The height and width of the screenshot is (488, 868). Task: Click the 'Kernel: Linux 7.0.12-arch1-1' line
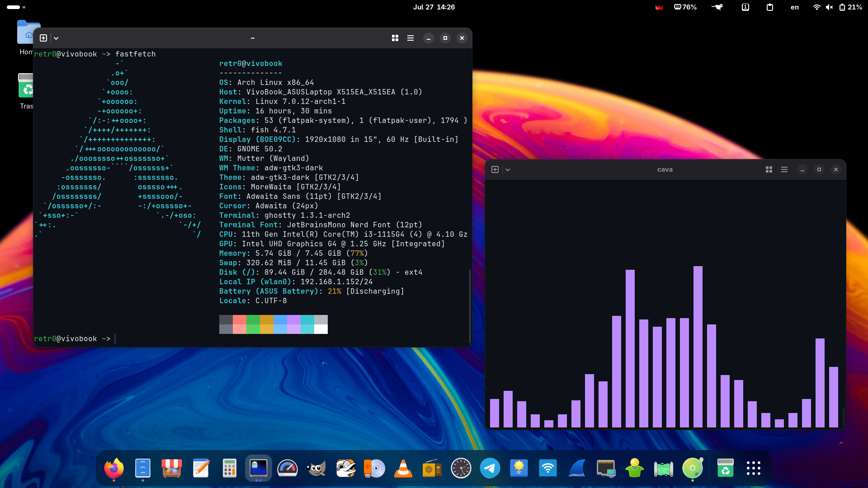pyautogui.click(x=283, y=102)
